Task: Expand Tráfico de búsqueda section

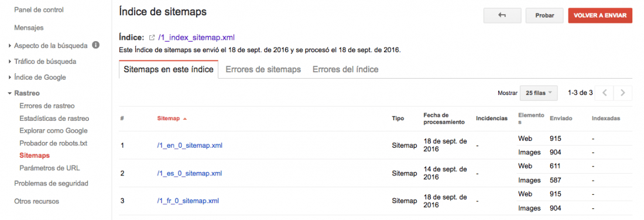Action: [x=10, y=62]
